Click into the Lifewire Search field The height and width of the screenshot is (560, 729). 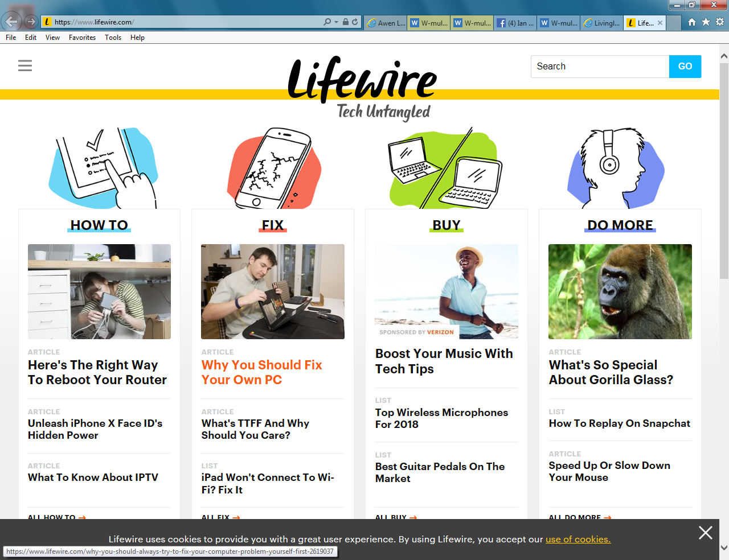[600, 67]
